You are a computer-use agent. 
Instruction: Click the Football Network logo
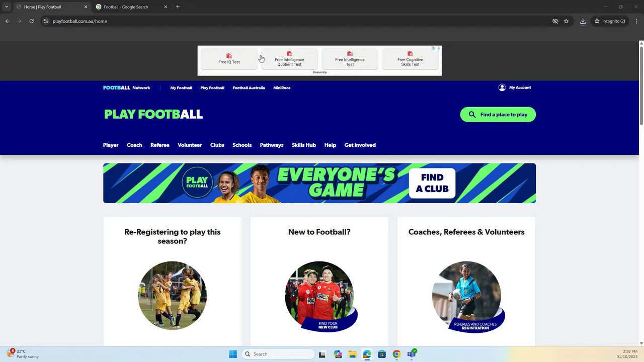pyautogui.click(x=127, y=87)
